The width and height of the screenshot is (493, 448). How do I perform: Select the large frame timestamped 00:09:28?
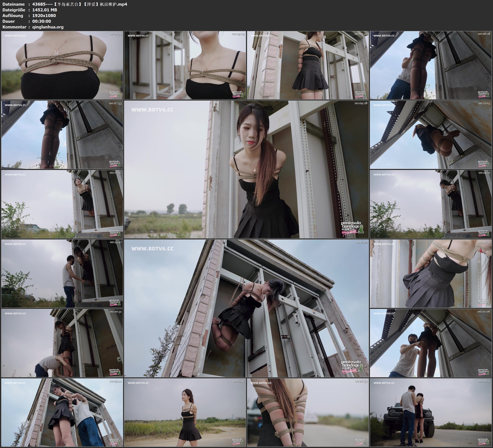[x=246, y=169]
